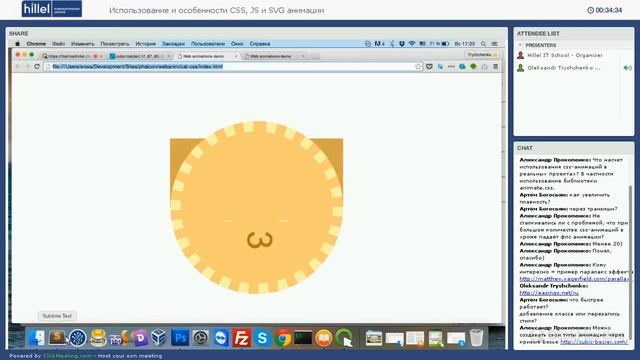640x360 pixels.
Task: Open the История menu
Action: pyautogui.click(x=146, y=44)
